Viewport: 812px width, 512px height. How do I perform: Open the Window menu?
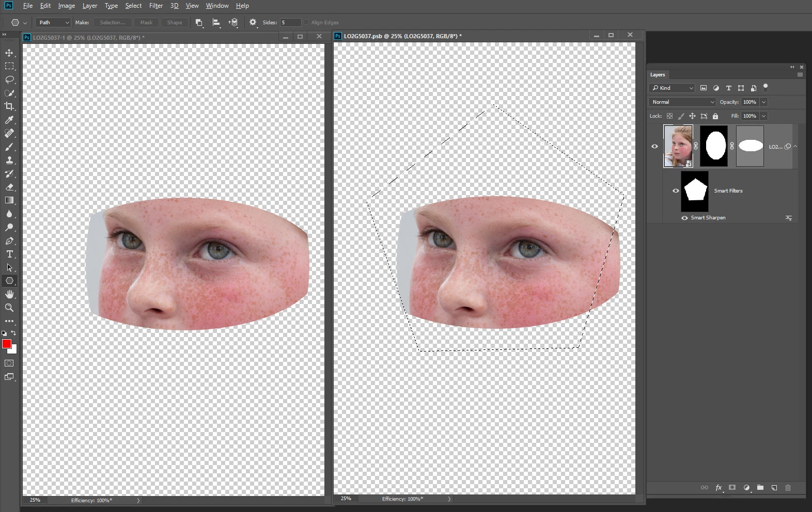pyautogui.click(x=217, y=6)
